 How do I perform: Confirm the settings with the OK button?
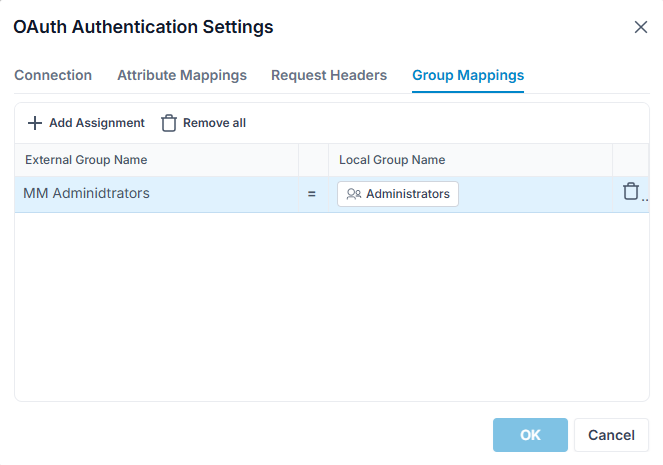[530, 435]
